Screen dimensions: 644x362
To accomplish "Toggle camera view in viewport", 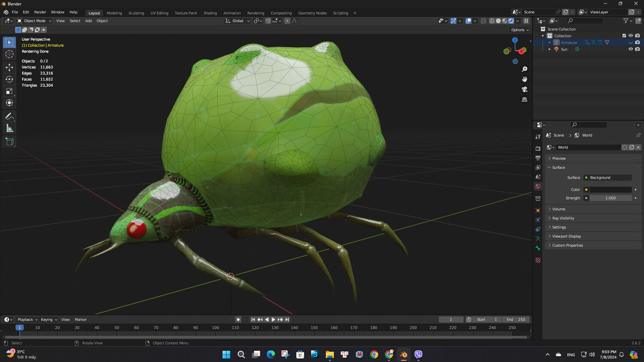I will [524, 89].
